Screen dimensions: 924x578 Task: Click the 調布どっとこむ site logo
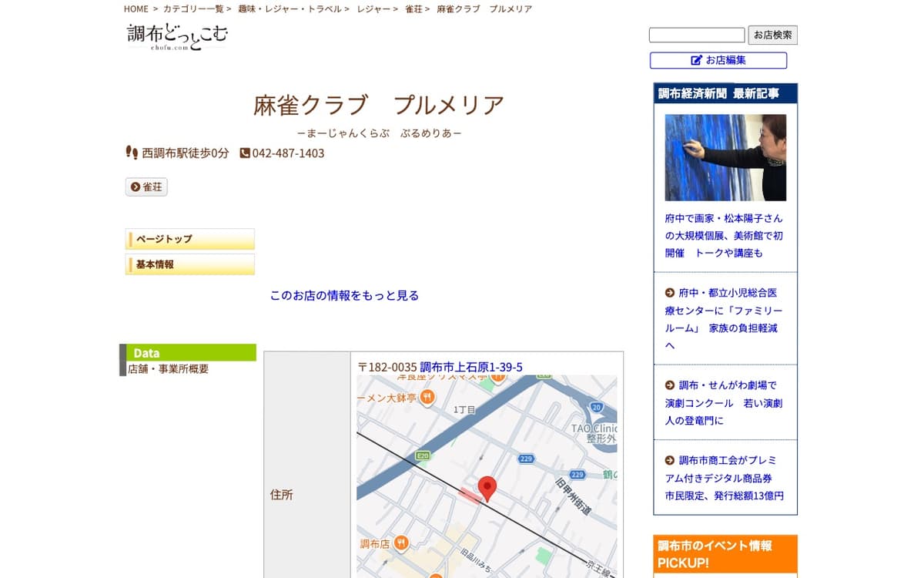click(x=178, y=36)
